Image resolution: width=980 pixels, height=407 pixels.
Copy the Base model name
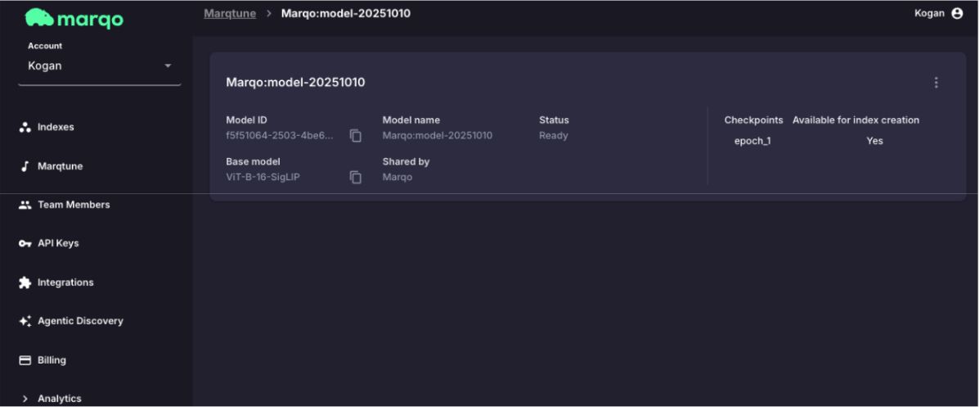(356, 177)
